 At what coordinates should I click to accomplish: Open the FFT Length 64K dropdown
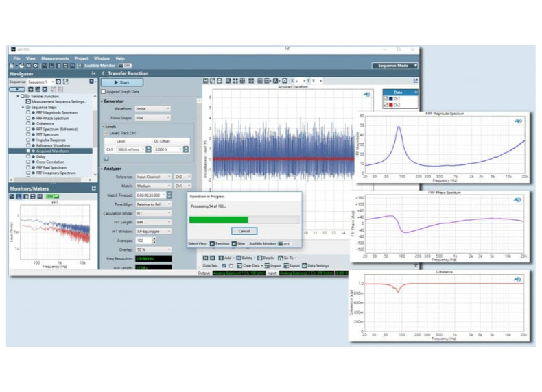tap(154, 223)
